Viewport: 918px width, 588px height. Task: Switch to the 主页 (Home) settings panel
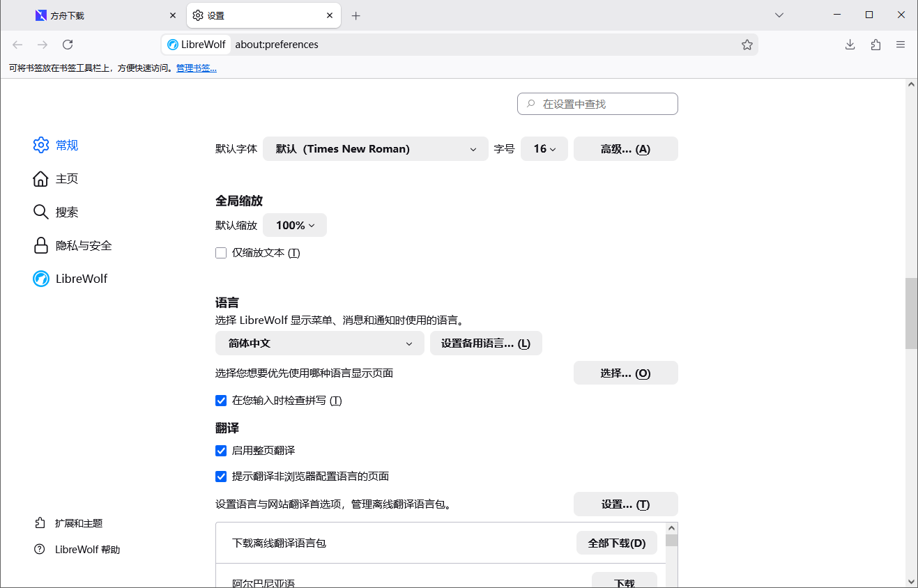64,178
